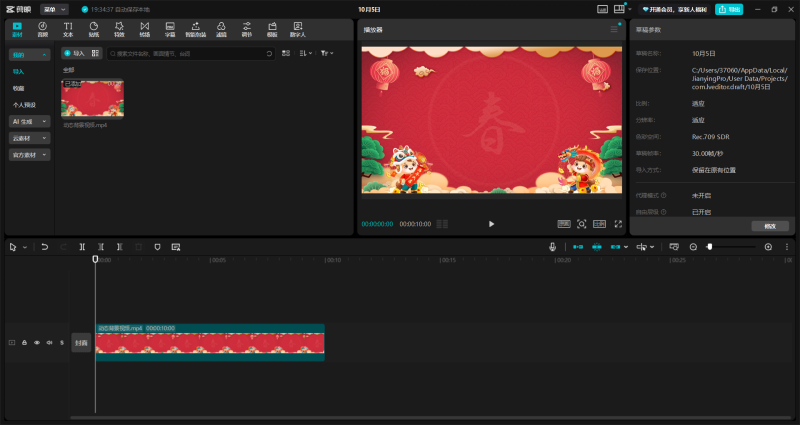Open the Digital Human tab
800x425 pixels.
(x=297, y=30)
